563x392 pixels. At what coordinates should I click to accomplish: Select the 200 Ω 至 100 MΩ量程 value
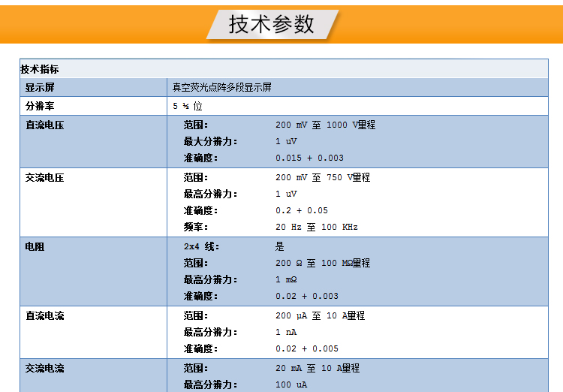tap(323, 263)
